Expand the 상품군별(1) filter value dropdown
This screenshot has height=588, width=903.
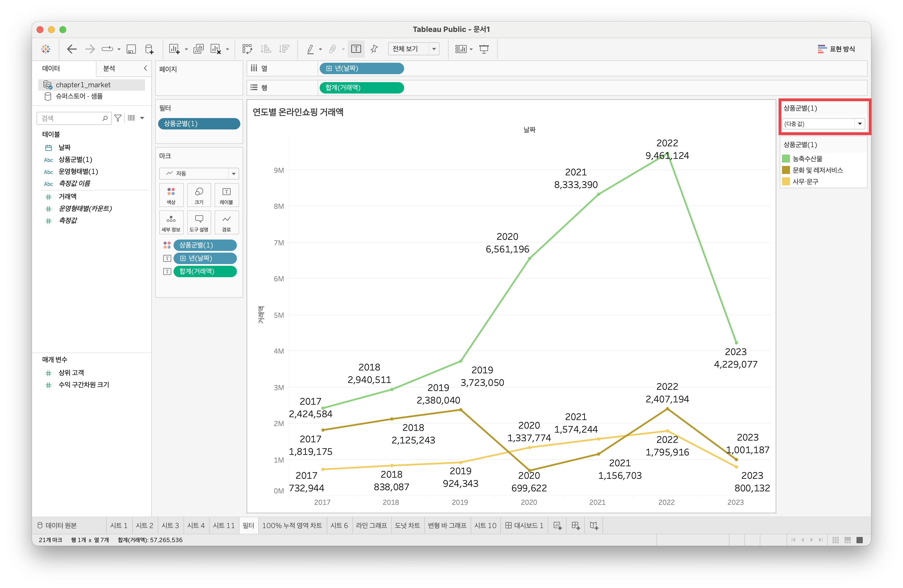859,124
